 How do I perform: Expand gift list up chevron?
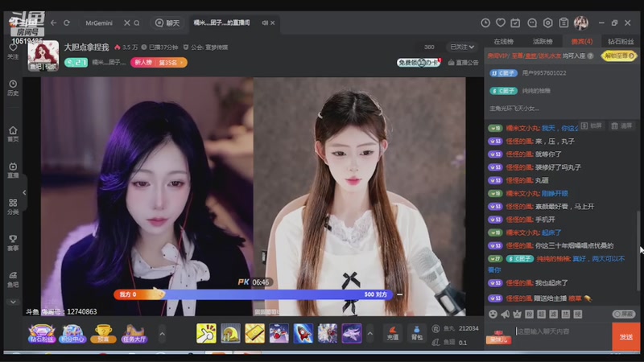370,334
